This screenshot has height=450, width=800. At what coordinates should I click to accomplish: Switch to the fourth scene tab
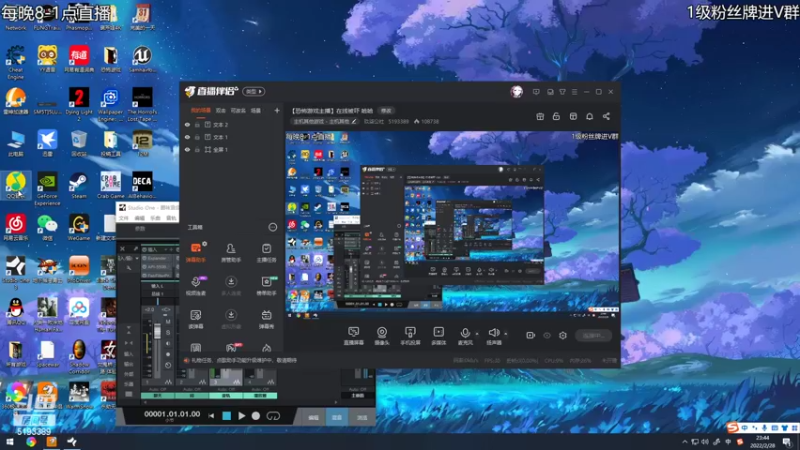tap(256, 110)
